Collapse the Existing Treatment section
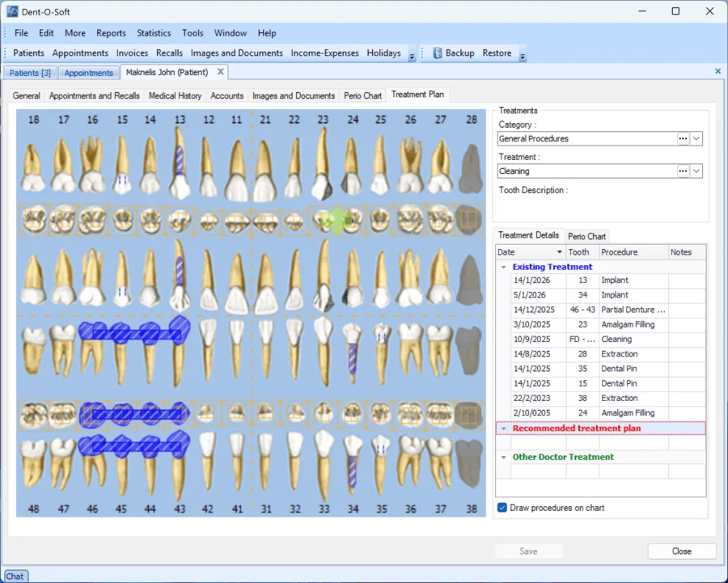The width and height of the screenshot is (728, 583). 504,267
